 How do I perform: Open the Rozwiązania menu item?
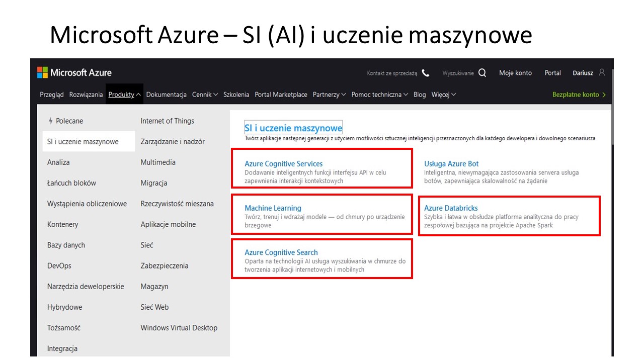86,95
